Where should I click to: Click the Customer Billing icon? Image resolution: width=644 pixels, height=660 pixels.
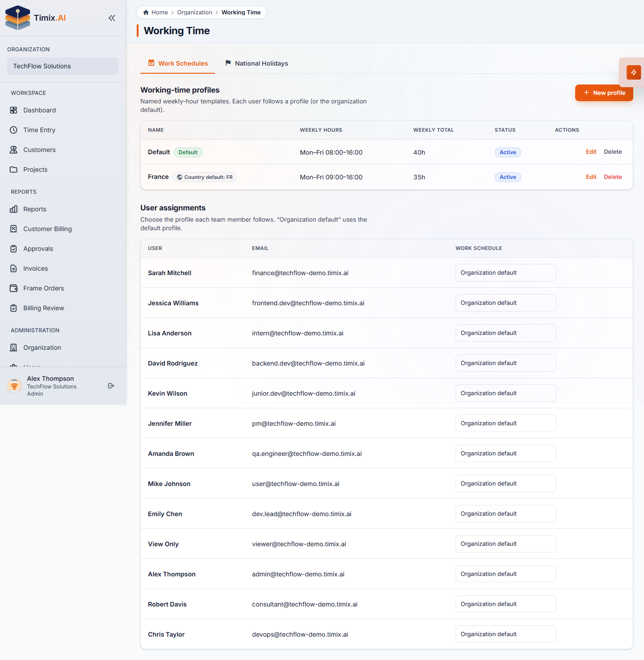[x=13, y=229]
